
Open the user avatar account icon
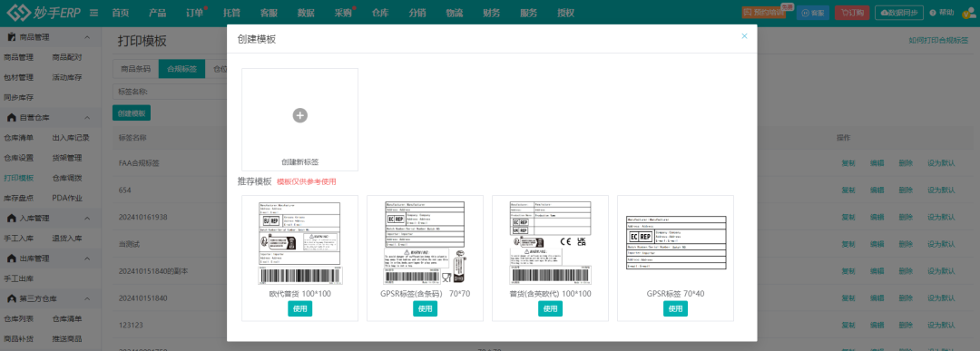click(969, 13)
